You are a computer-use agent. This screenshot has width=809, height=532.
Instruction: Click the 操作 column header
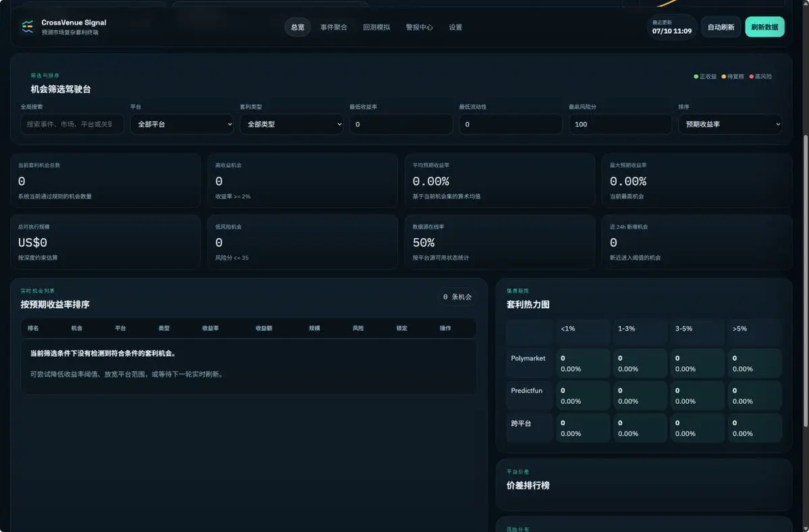tap(445, 328)
